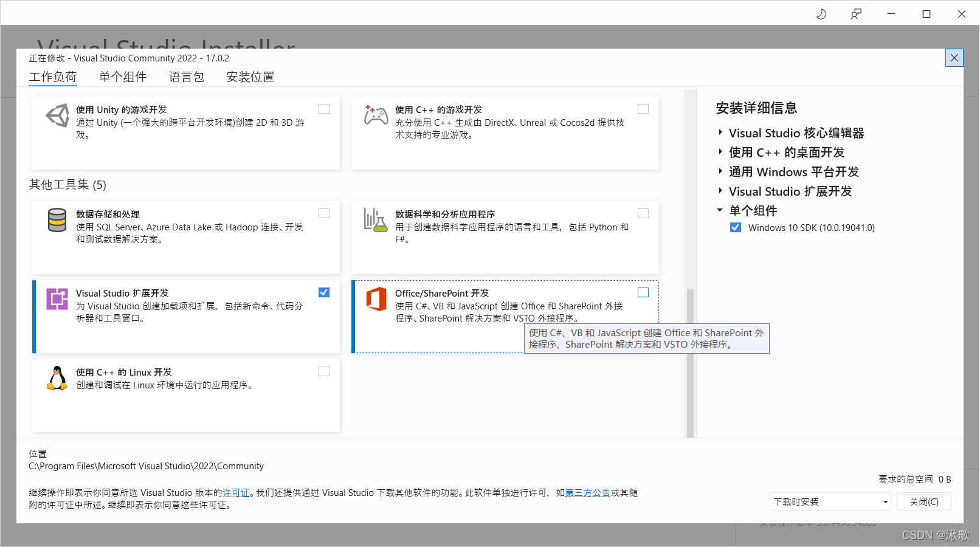Click the Visual Studio extension development icon
980x547 pixels.
(x=57, y=299)
